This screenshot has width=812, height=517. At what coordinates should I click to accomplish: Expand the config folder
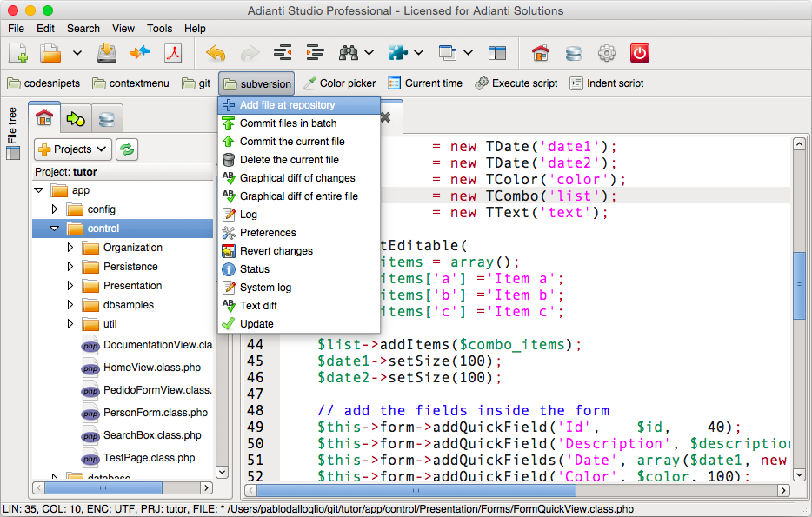pos(55,209)
